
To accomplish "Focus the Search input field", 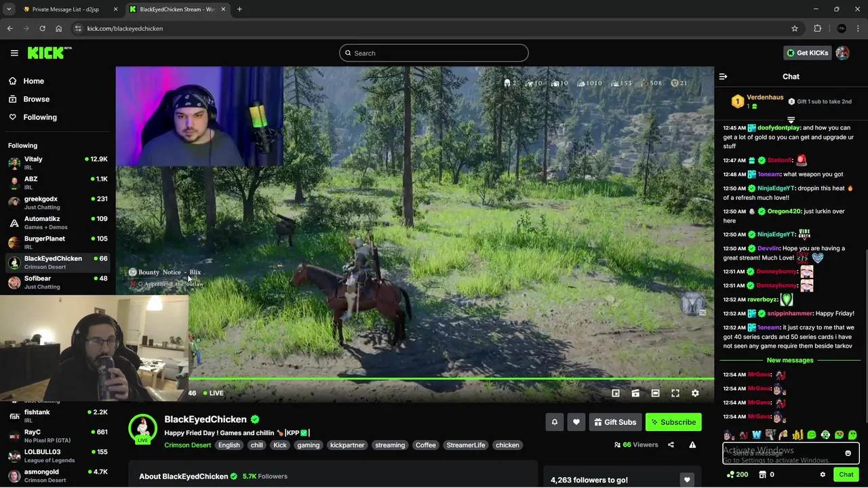I will pos(434,53).
